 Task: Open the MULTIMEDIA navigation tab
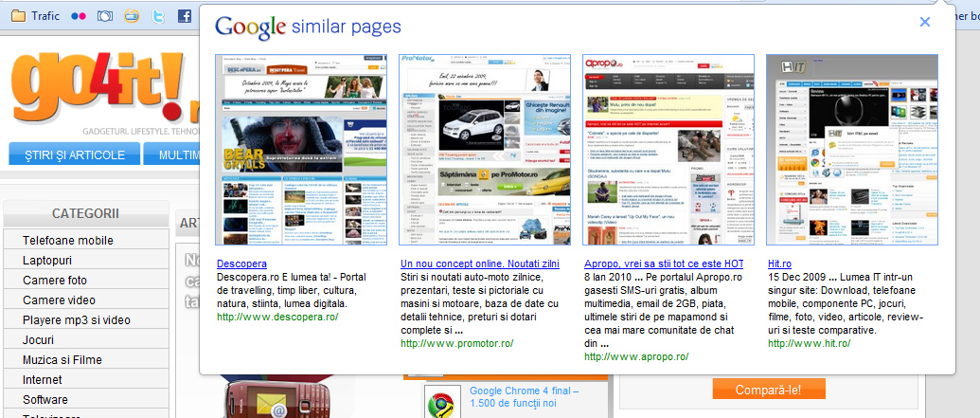pos(172,155)
